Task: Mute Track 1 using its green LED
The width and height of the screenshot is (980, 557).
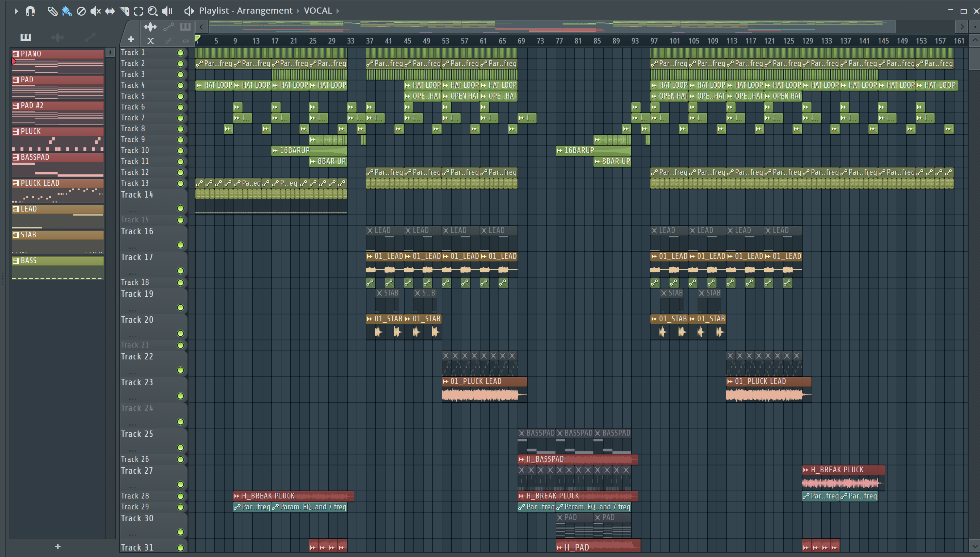Action: click(180, 53)
